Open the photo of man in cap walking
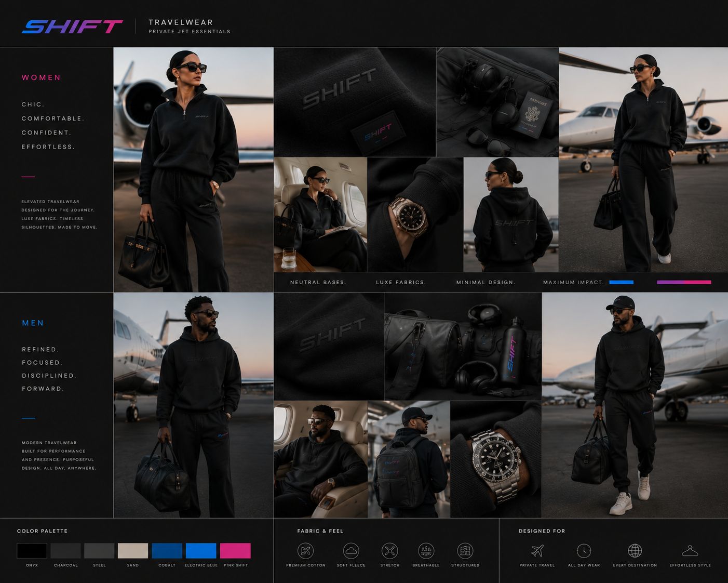The image size is (728, 583). 635,405
